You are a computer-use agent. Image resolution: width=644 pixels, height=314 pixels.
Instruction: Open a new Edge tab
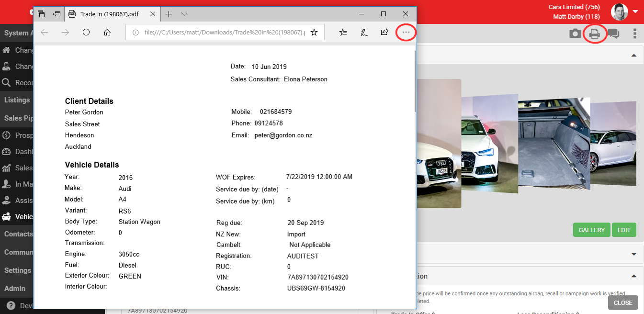coord(169,14)
